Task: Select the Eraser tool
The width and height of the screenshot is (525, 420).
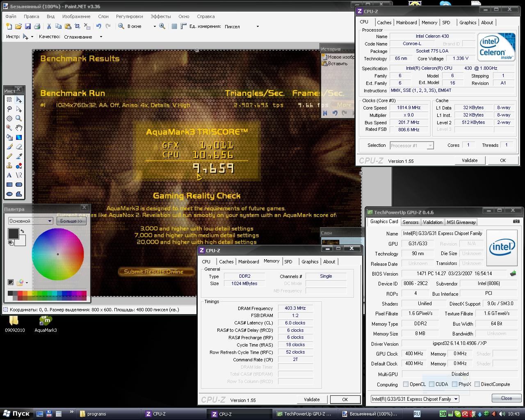Action: pos(19,147)
